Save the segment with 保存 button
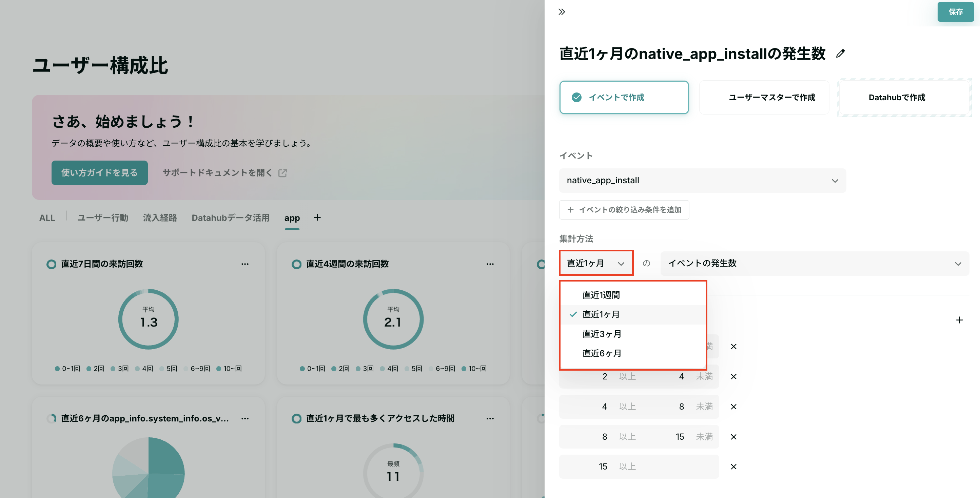The height and width of the screenshot is (498, 980). click(955, 12)
